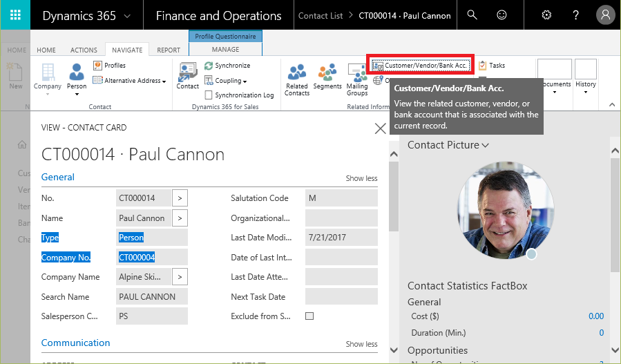
Task: Click the help question mark icon
Action: (576, 15)
